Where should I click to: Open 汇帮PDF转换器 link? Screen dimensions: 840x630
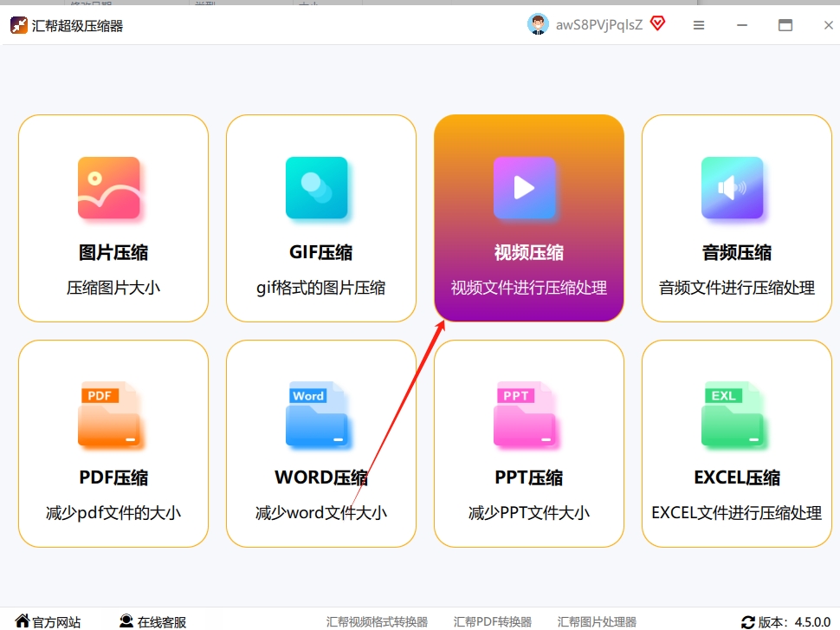pos(493,622)
